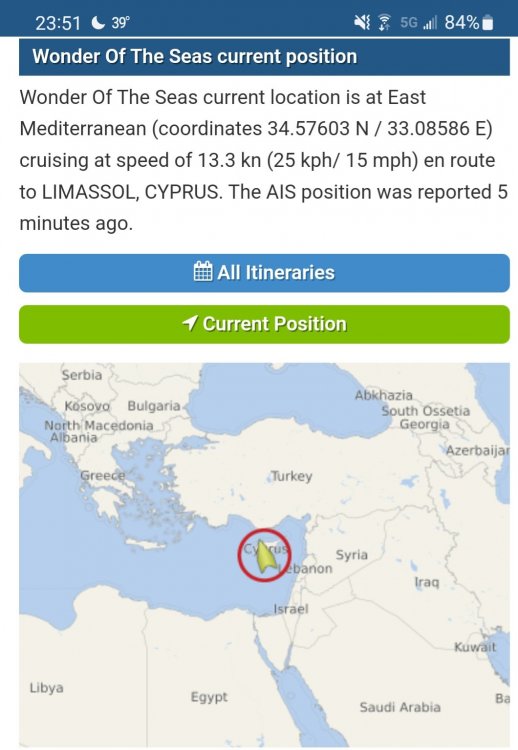
Task: Tap the yellow ship marker near Cyprus
Action: [x=266, y=557]
